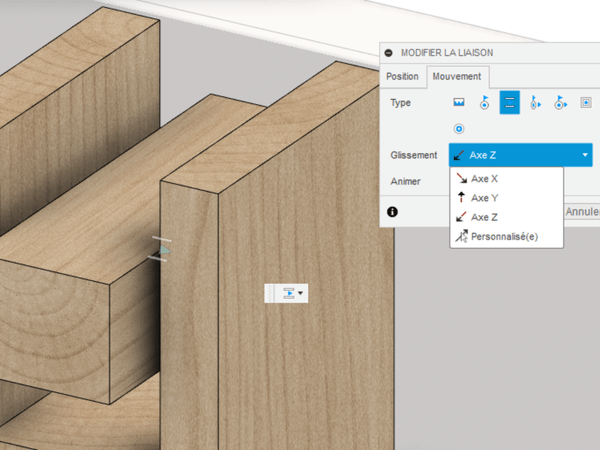Choose the Ball joint type icon

pos(459,128)
